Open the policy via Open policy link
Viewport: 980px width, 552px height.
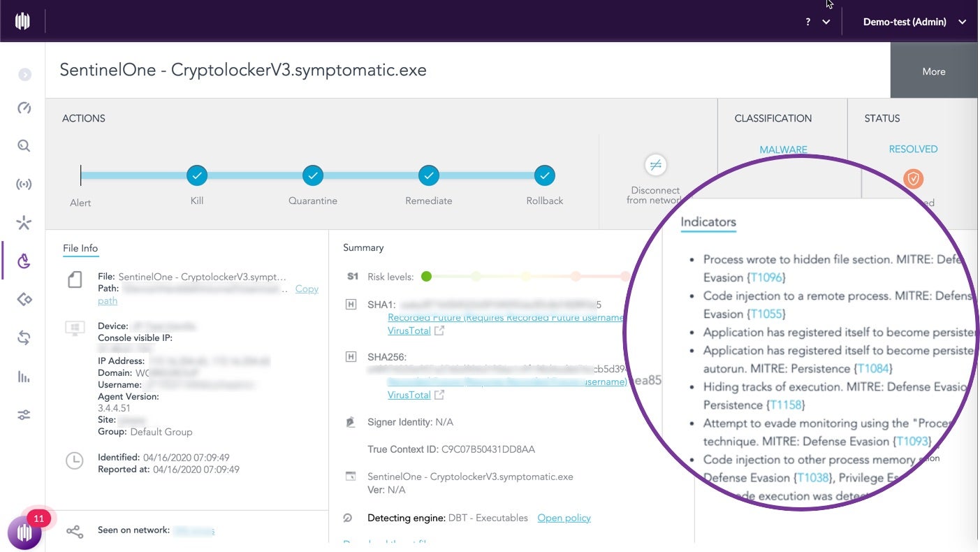pos(564,518)
